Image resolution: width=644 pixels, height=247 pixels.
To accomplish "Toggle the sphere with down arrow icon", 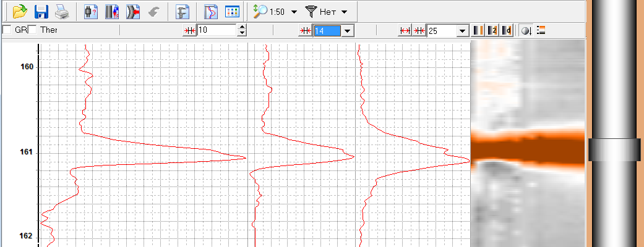I will tap(526, 30).
